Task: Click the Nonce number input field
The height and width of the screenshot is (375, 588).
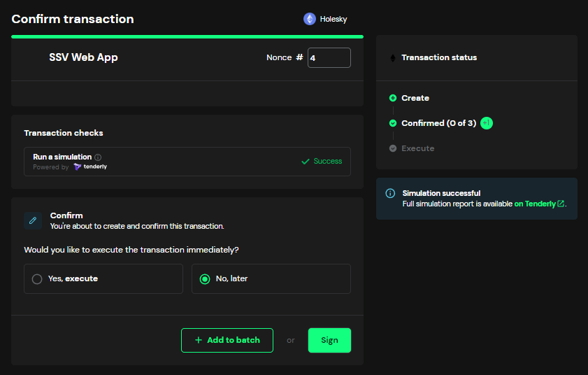Action: (x=329, y=58)
